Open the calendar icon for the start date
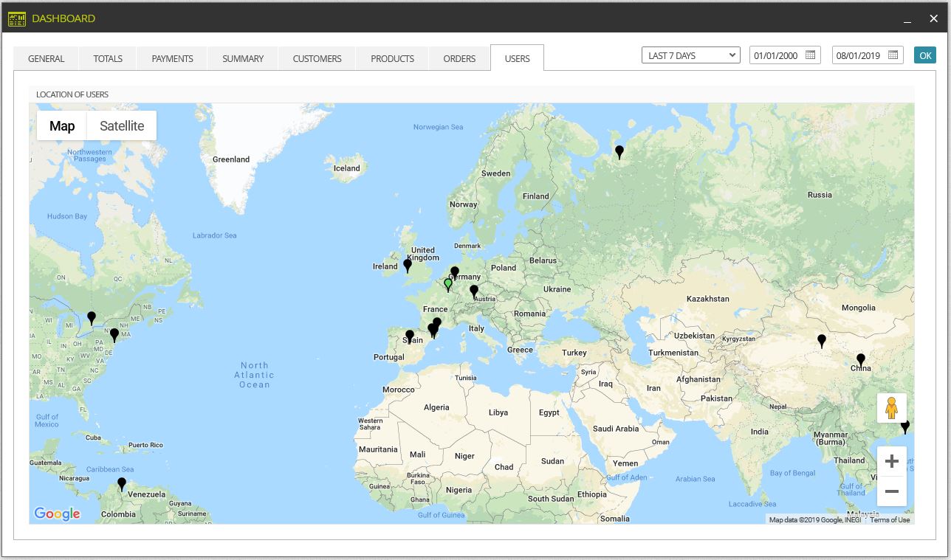The image size is (951, 560). (x=810, y=55)
